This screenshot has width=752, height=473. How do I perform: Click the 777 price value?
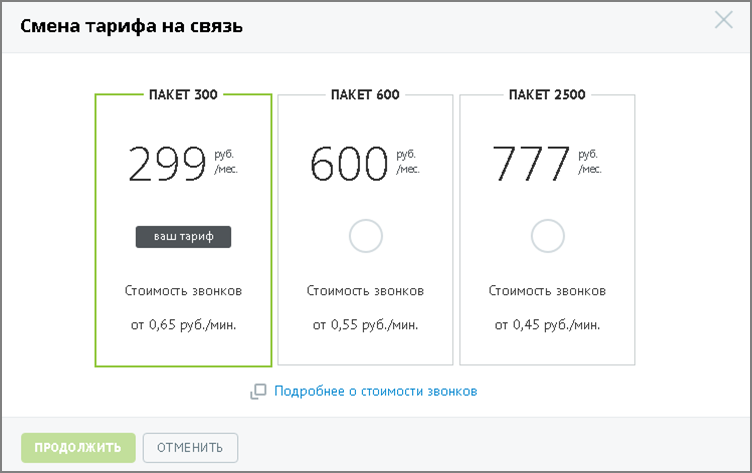coord(531,164)
